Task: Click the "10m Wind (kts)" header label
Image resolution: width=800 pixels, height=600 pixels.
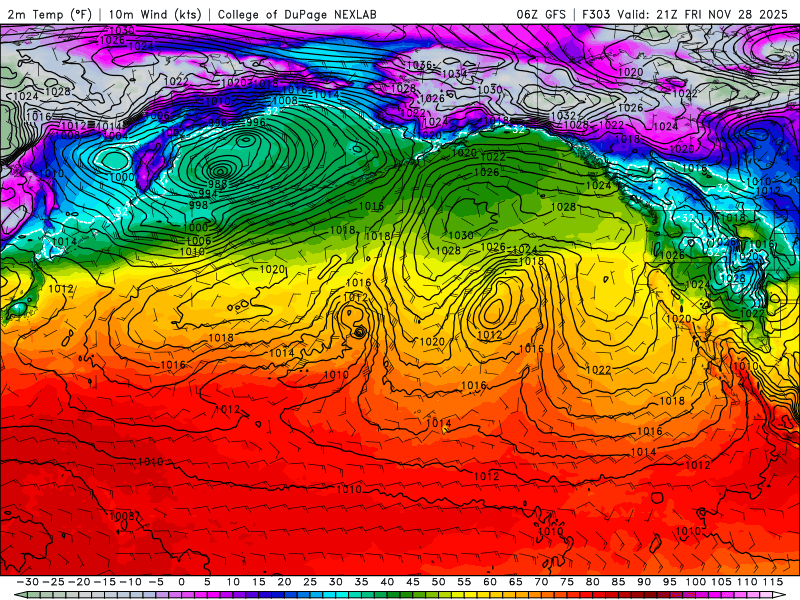Action: click(x=155, y=14)
